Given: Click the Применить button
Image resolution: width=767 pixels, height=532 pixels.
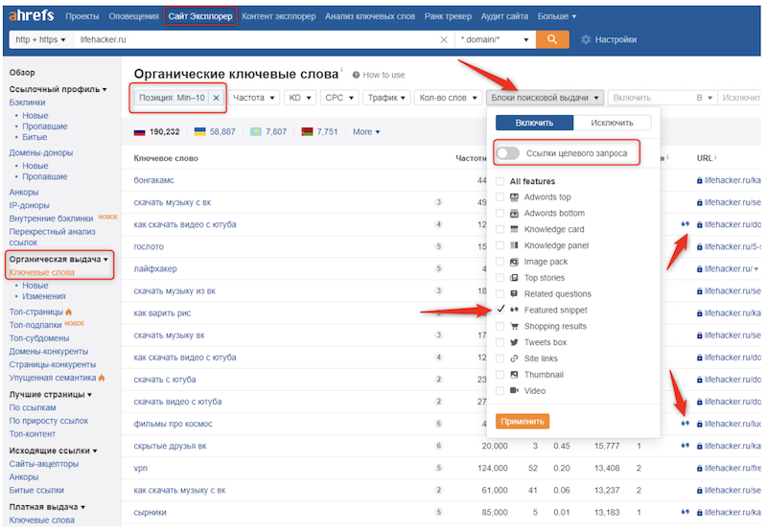Looking at the screenshot, I should point(523,421).
